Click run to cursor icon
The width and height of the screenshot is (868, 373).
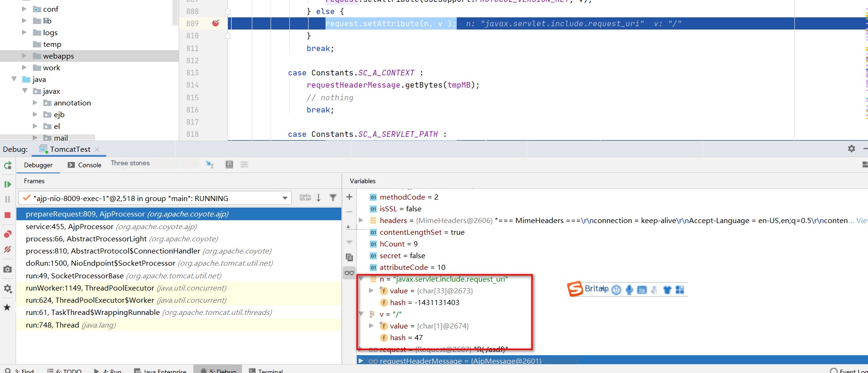point(210,164)
